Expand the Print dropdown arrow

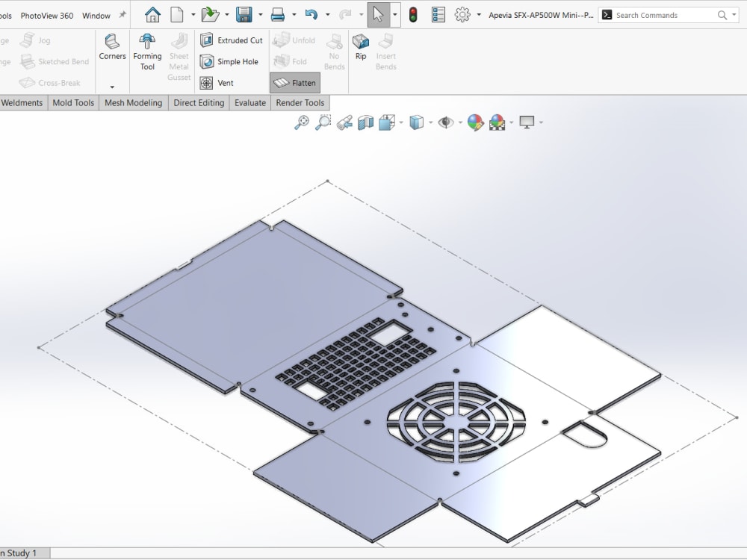coord(294,15)
